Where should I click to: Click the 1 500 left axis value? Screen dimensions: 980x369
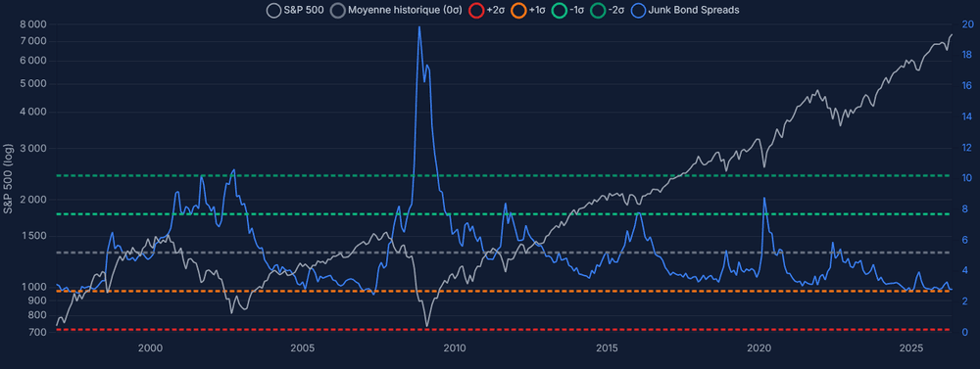point(33,236)
